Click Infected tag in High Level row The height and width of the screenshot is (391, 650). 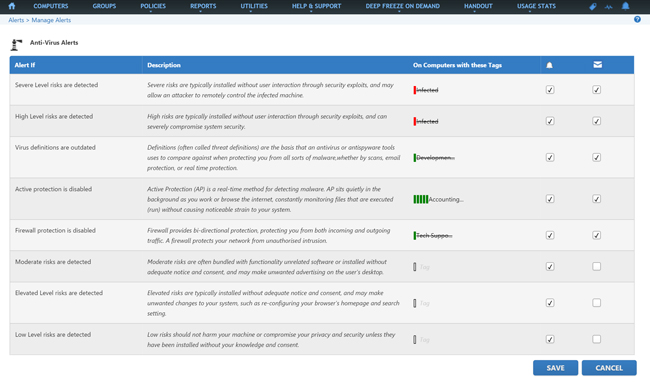click(426, 121)
